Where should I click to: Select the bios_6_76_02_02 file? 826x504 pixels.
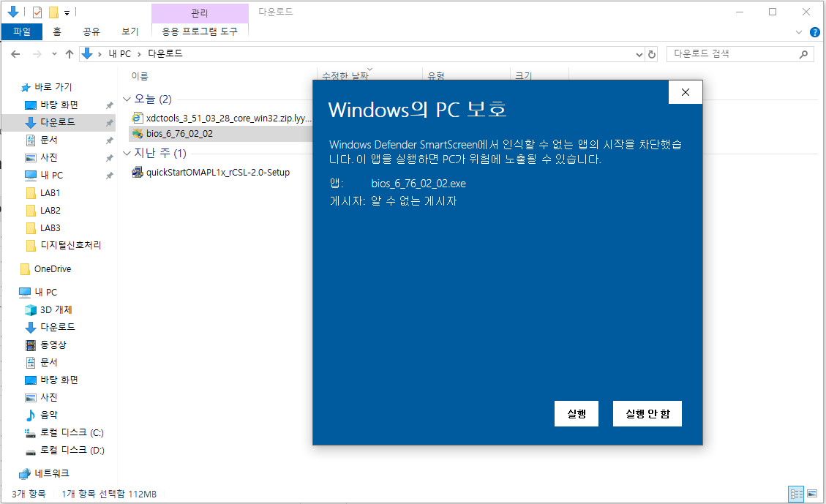click(179, 134)
